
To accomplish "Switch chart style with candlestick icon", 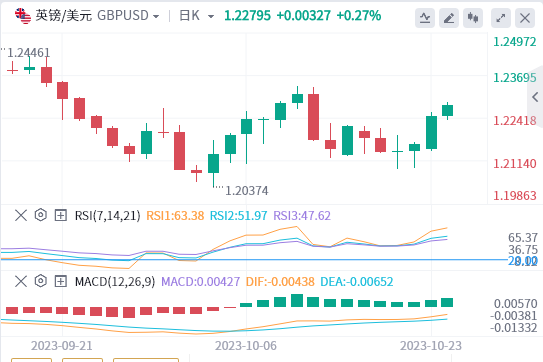I will (x=473, y=18).
